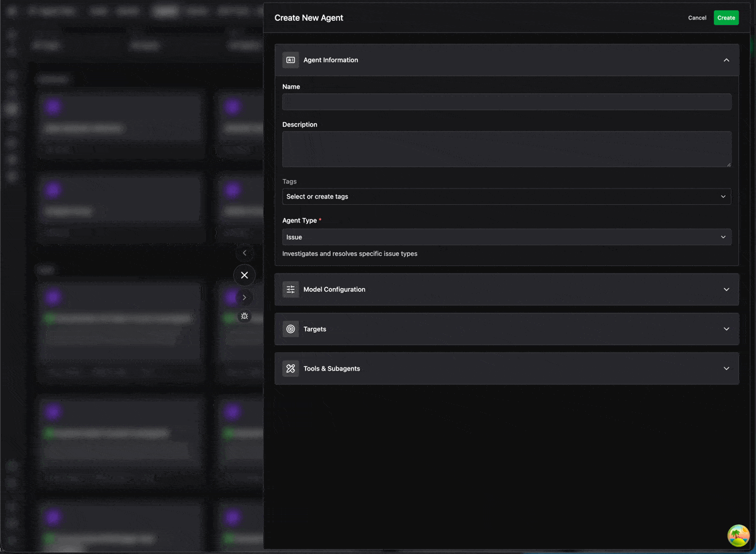Click the Description field resize handle
756x554 pixels.
pos(729,164)
